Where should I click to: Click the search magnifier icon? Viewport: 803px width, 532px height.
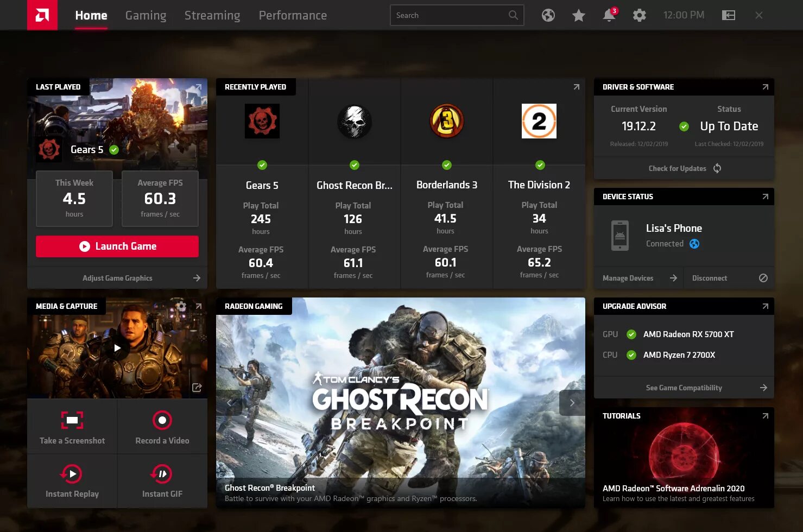pyautogui.click(x=513, y=15)
